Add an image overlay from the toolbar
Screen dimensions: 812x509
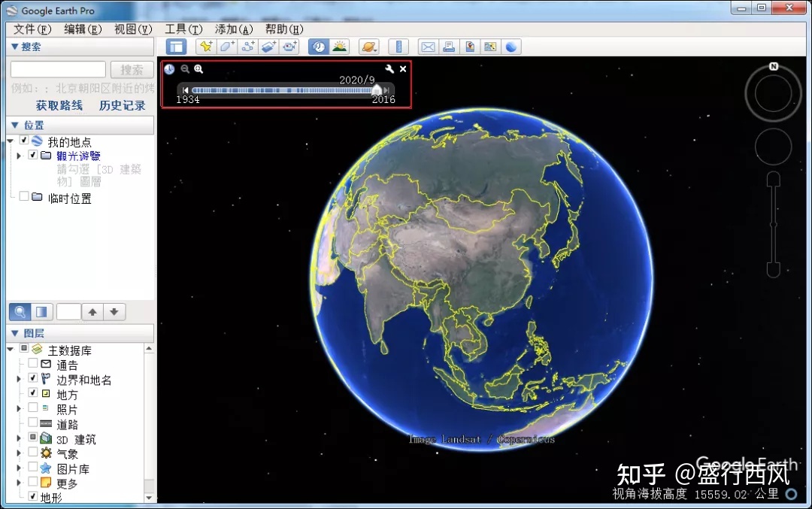click(x=268, y=47)
